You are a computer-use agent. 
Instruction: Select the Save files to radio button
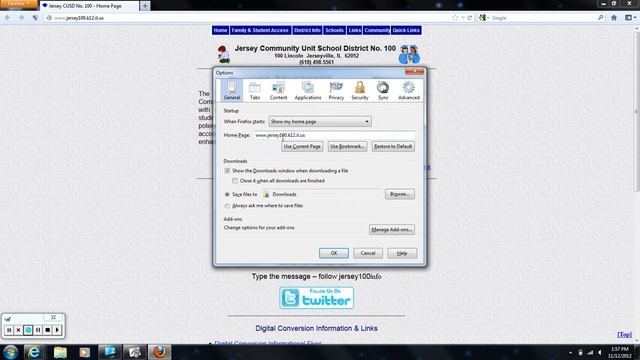227,194
